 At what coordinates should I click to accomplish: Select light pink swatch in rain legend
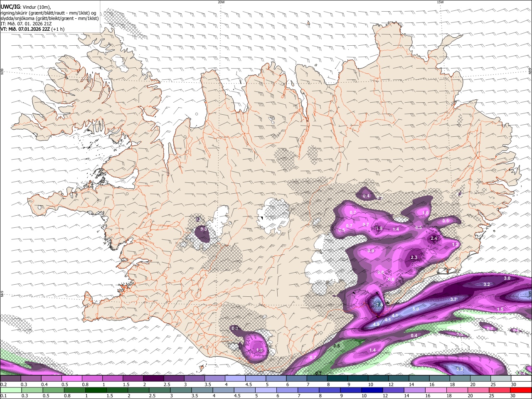436,390
